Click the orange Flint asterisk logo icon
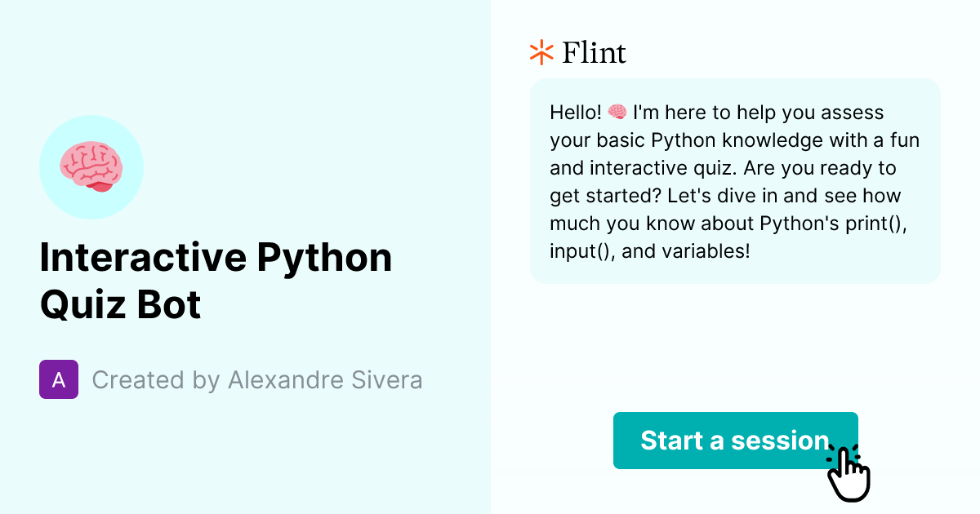The image size is (980, 514). coord(540,52)
